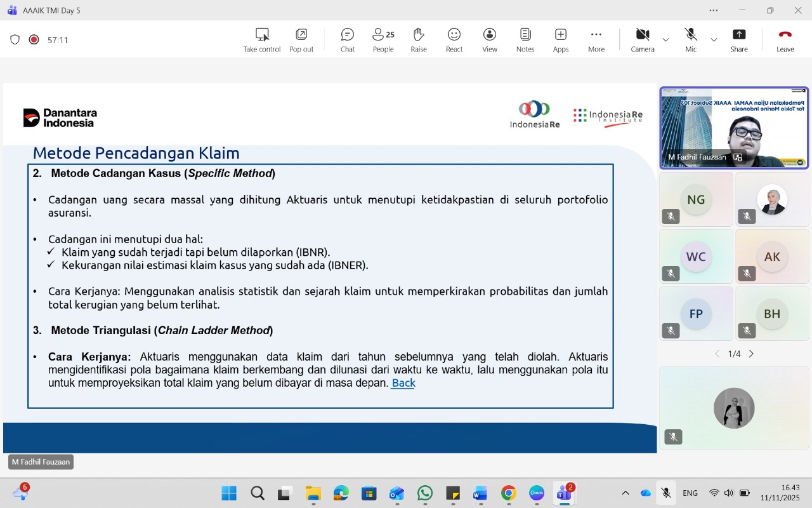The image size is (812, 508).
Task: Unmute the Mic
Action: 690,40
